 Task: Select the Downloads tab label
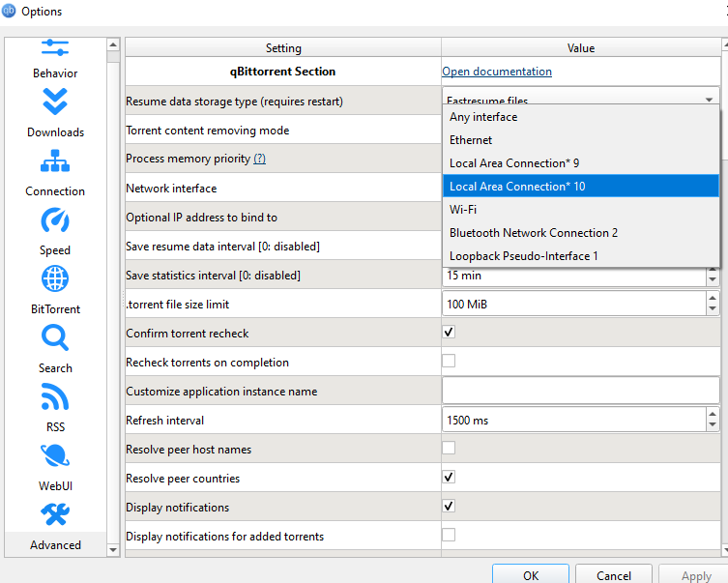pyautogui.click(x=56, y=132)
